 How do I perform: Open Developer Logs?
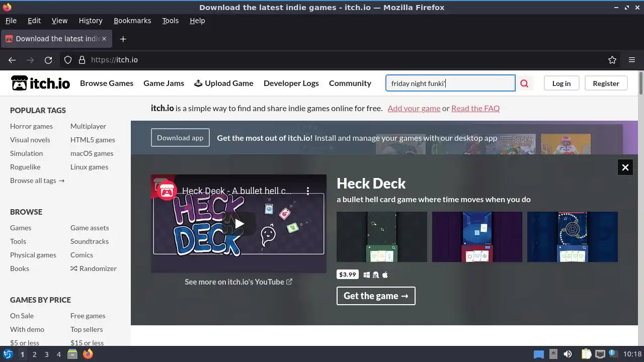point(291,83)
